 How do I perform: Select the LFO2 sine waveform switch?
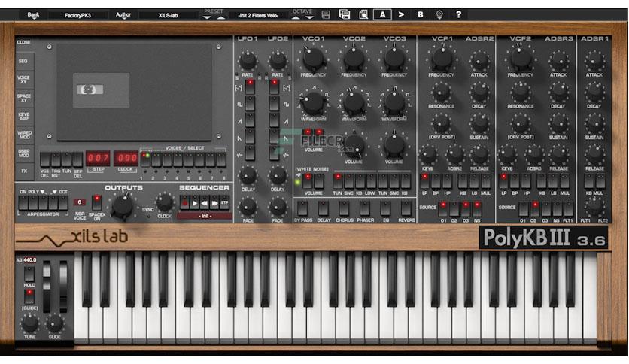(x=275, y=86)
